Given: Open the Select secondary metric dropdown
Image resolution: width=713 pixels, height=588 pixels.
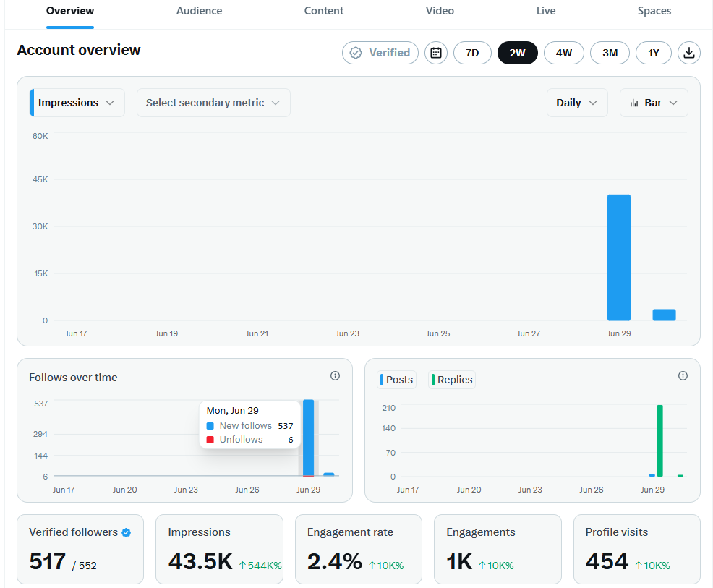Looking at the screenshot, I should (213, 103).
